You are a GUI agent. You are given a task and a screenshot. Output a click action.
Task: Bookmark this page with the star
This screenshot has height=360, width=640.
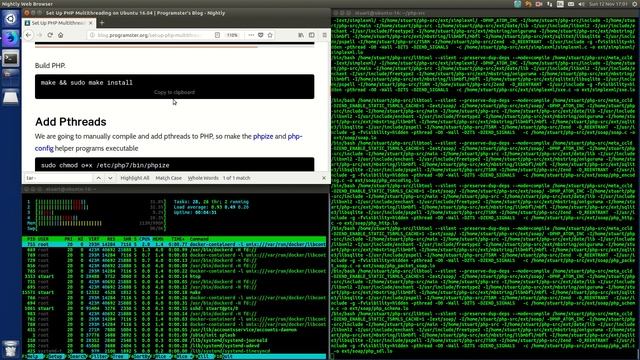pyautogui.click(x=270, y=35)
